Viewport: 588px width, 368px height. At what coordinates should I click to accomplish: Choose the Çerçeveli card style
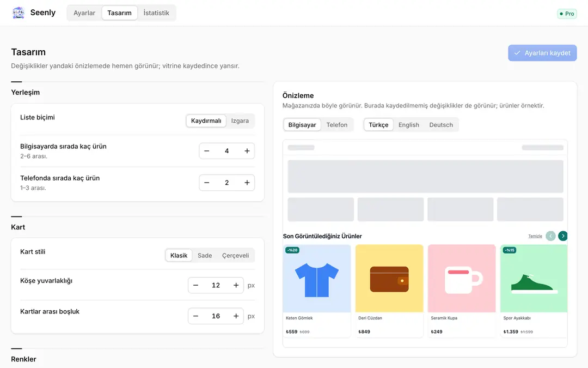point(236,256)
